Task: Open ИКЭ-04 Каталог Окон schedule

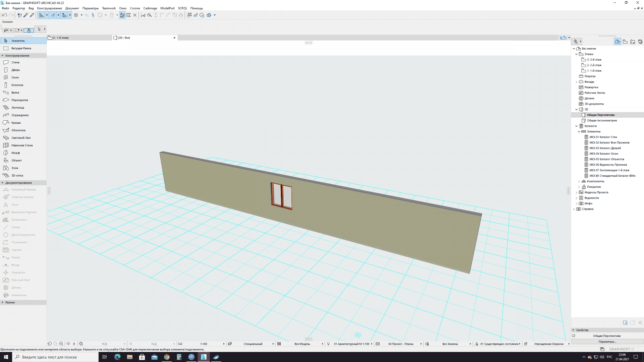Action: pyautogui.click(x=603, y=154)
